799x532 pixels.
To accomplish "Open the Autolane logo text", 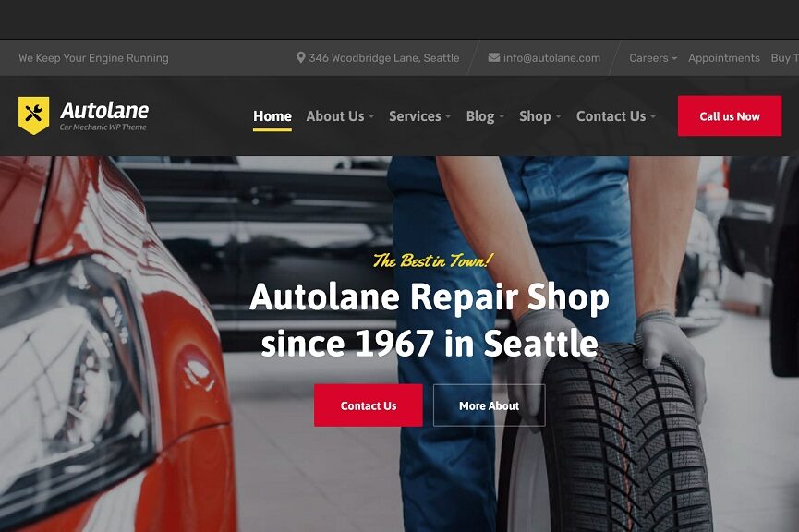I will 104,110.
